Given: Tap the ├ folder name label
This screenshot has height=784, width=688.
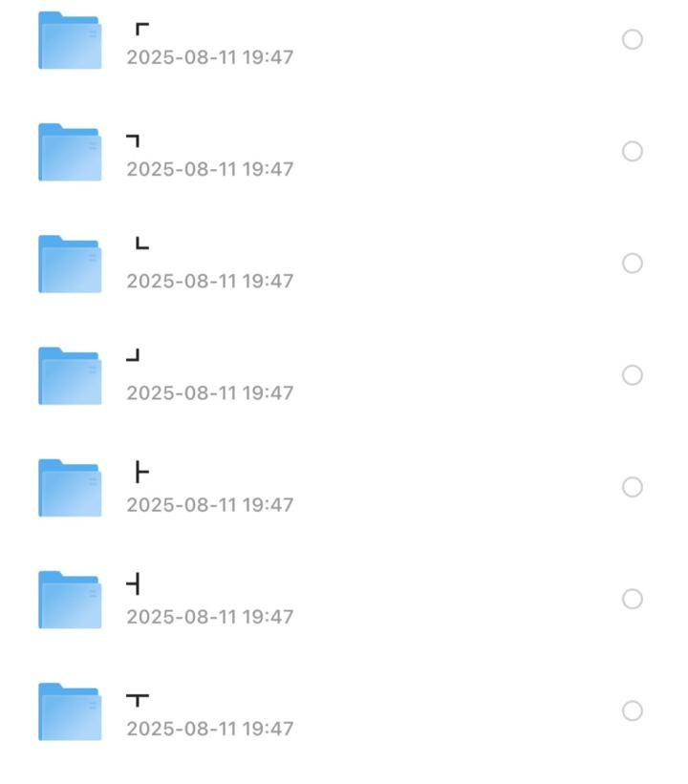Looking at the screenshot, I should click(142, 473).
